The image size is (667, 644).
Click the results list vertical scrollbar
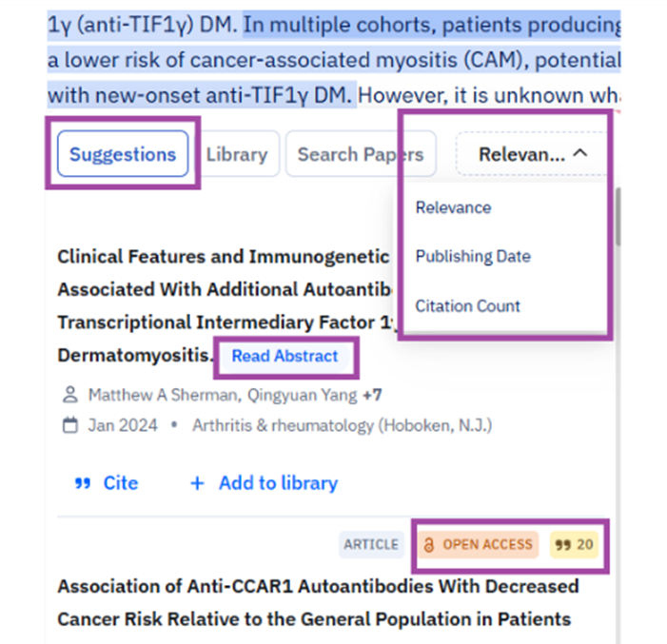(x=617, y=219)
